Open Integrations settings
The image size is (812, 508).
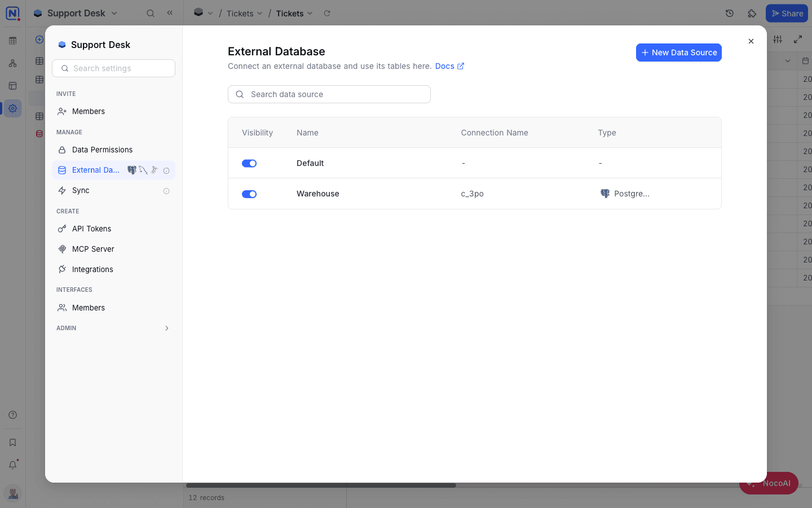[113, 269]
